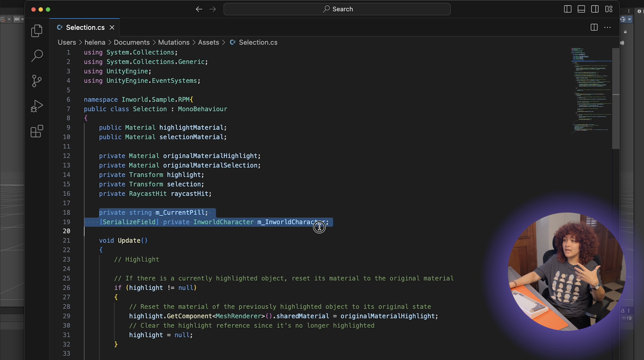
Task: Open the Source Control view
Action: (37, 81)
